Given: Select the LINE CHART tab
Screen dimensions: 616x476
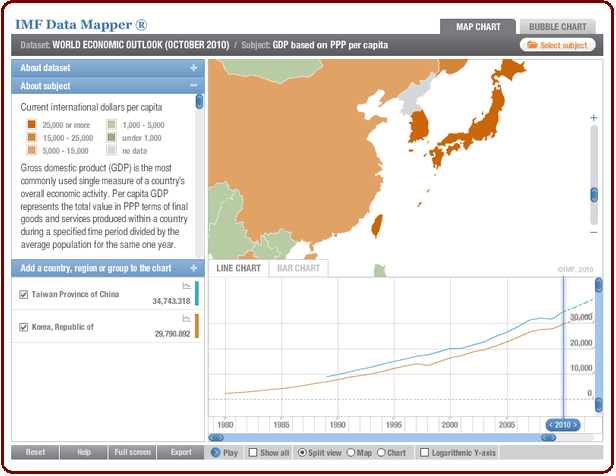Looking at the screenshot, I should click(238, 268).
